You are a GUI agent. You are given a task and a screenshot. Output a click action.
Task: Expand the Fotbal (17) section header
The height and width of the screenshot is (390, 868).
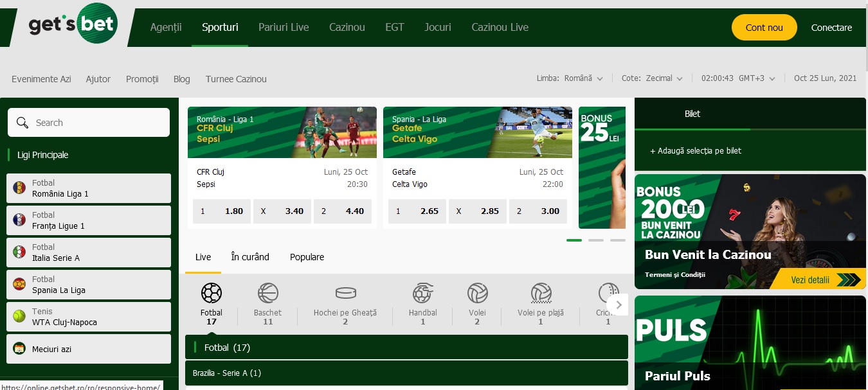point(406,347)
